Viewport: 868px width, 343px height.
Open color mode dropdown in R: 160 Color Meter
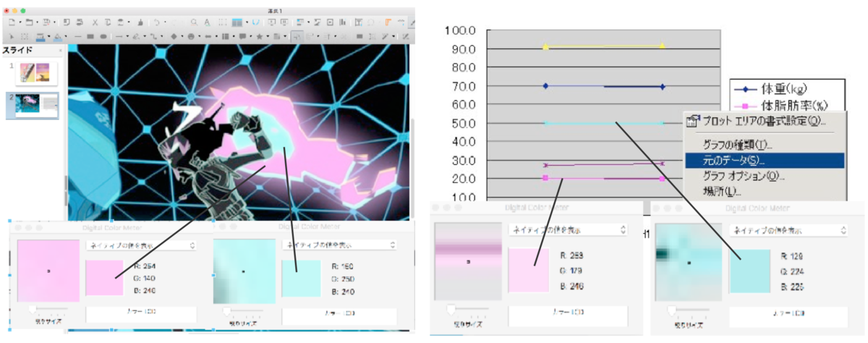point(339,245)
